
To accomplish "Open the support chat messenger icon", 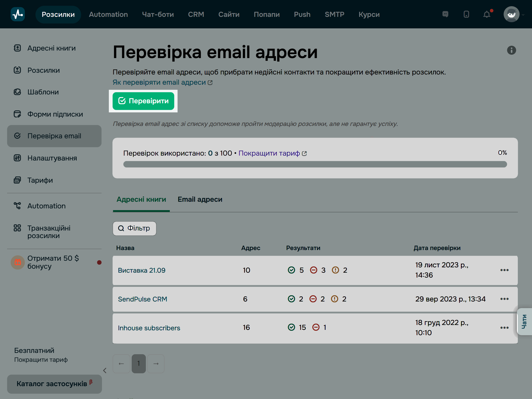I will [445, 14].
